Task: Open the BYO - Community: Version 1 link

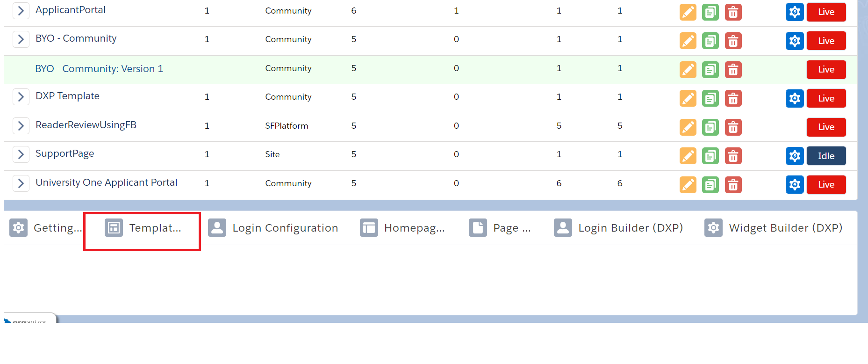Action: click(x=99, y=69)
